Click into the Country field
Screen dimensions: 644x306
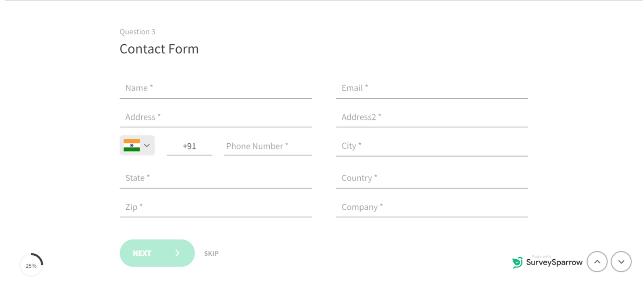[431, 178]
